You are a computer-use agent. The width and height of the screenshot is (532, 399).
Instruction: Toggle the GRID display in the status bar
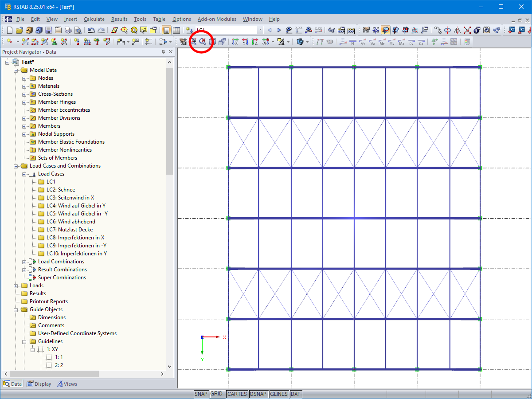tap(217, 394)
